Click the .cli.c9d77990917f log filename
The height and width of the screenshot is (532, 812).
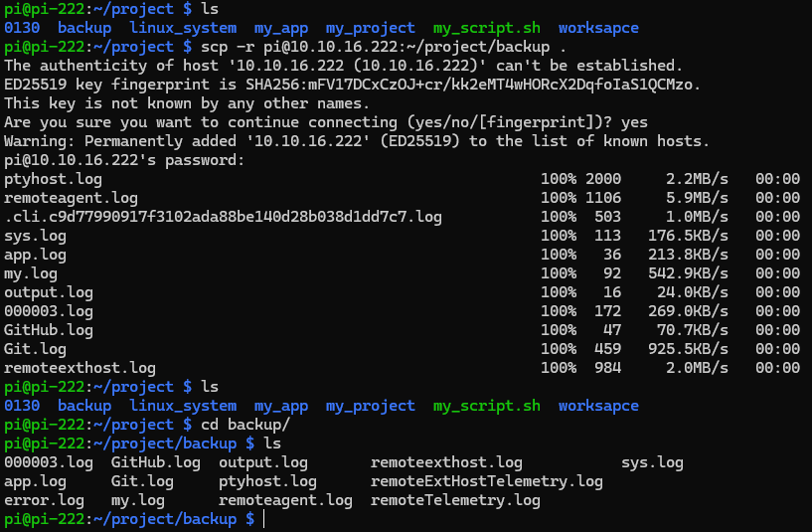pyautogui.click(x=224, y=217)
